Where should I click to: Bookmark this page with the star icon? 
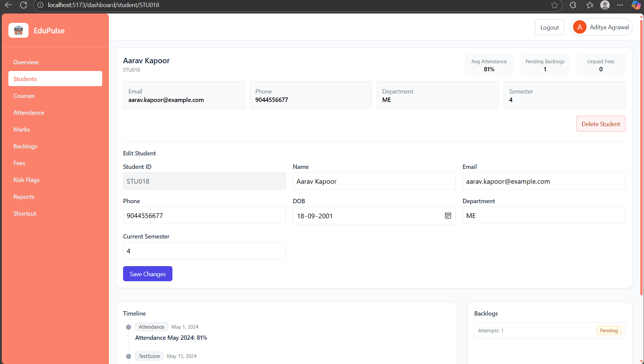(x=555, y=5)
